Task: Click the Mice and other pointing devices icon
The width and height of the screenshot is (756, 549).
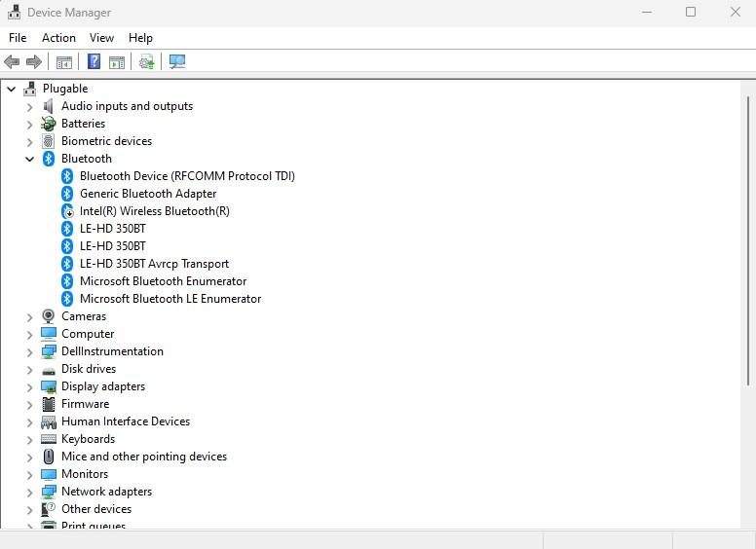Action: [48, 457]
